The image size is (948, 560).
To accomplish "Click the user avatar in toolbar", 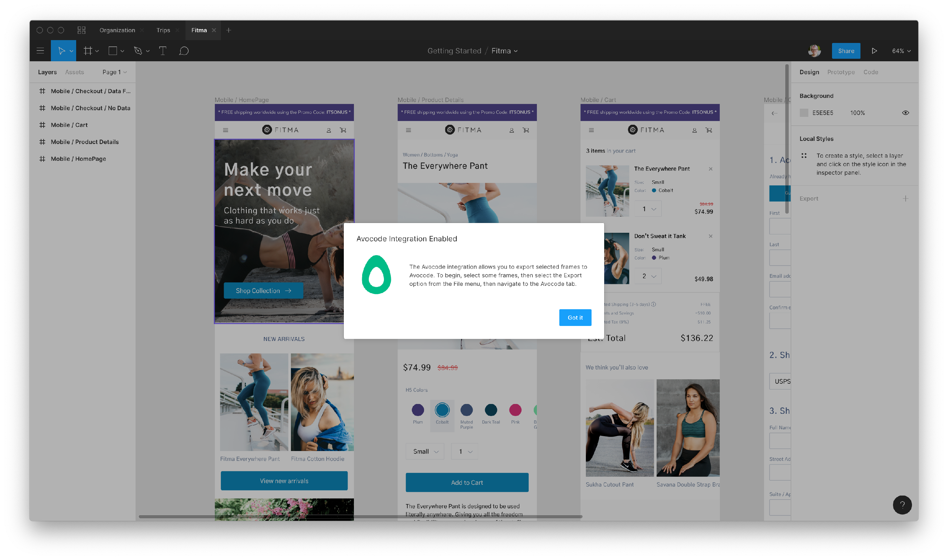I will pos(814,51).
